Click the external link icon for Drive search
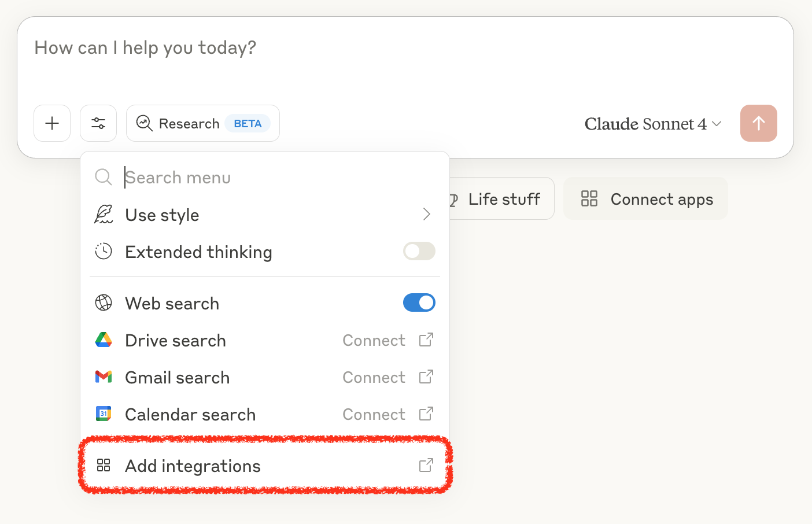812x524 pixels. coord(426,340)
